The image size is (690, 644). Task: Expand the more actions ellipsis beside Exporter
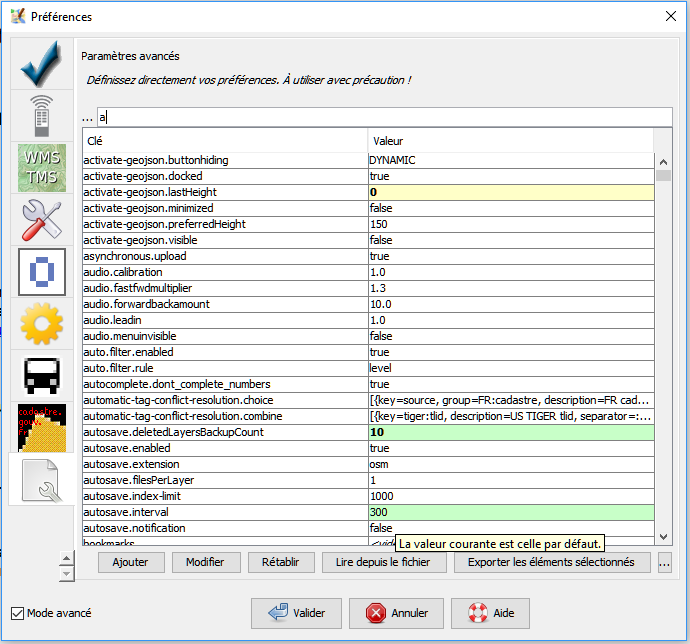(x=665, y=563)
